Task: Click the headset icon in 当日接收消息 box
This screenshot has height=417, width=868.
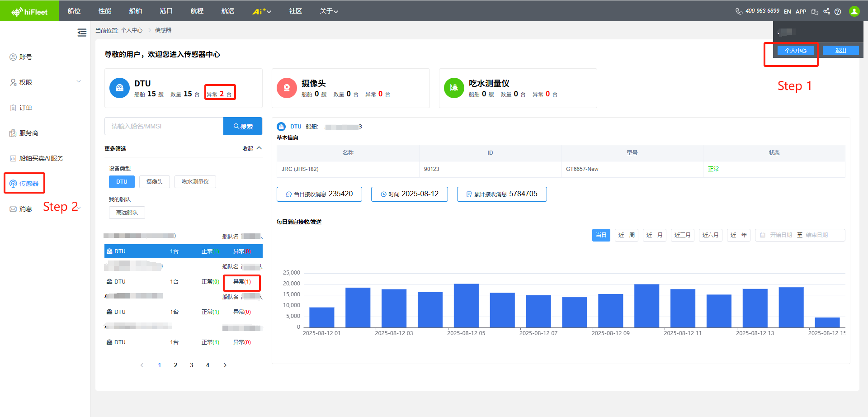Action: 289,194
